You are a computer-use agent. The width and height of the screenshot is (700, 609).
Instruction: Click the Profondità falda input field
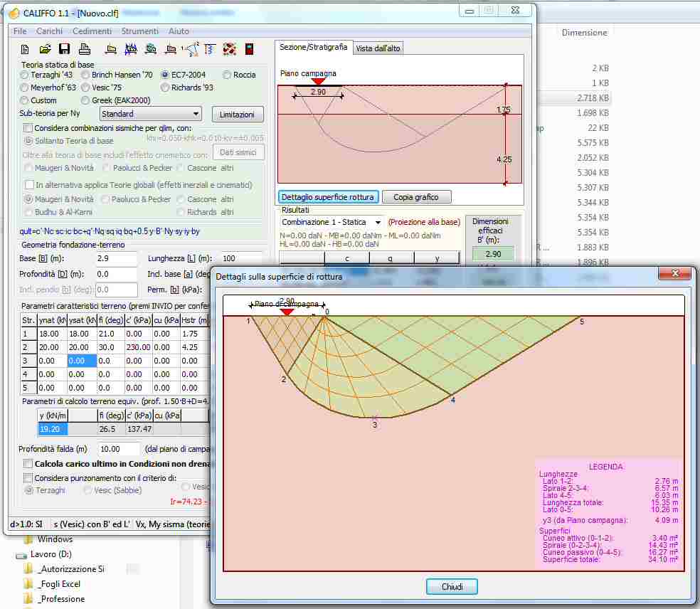[120, 449]
